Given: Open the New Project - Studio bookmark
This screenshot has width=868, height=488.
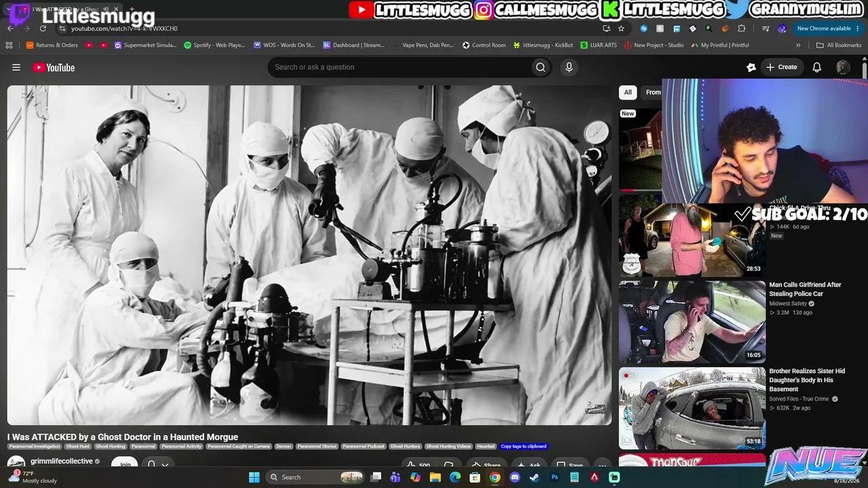Looking at the screenshot, I should pos(654,45).
